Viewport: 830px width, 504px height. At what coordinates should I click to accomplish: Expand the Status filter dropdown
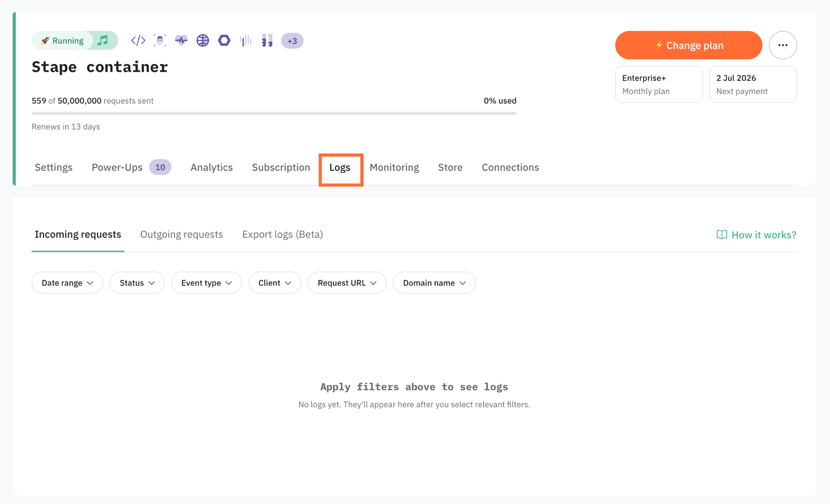click(x=137, y=283)
